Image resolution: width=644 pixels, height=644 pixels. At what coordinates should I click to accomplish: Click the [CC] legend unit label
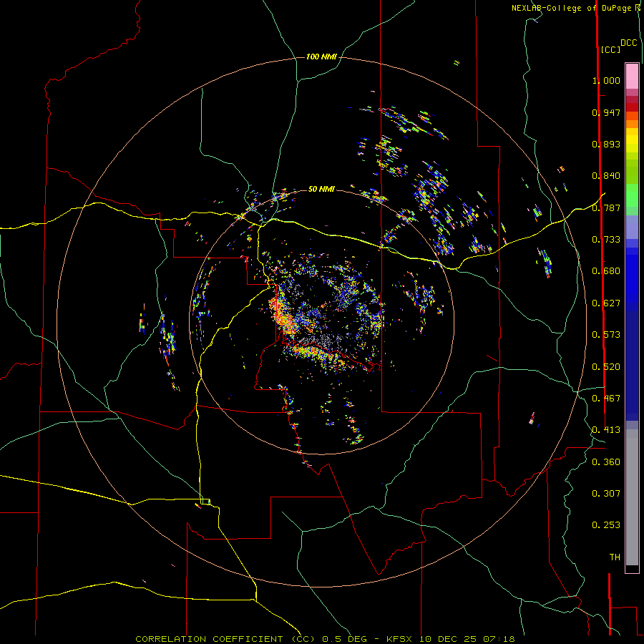(611, 49)
